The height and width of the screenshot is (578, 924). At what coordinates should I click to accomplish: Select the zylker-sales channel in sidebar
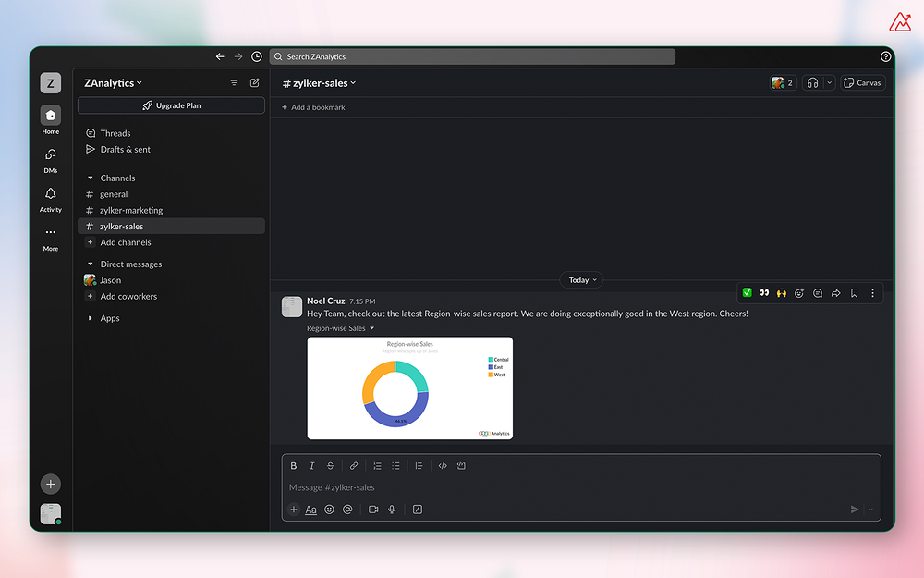click(172, 226)
